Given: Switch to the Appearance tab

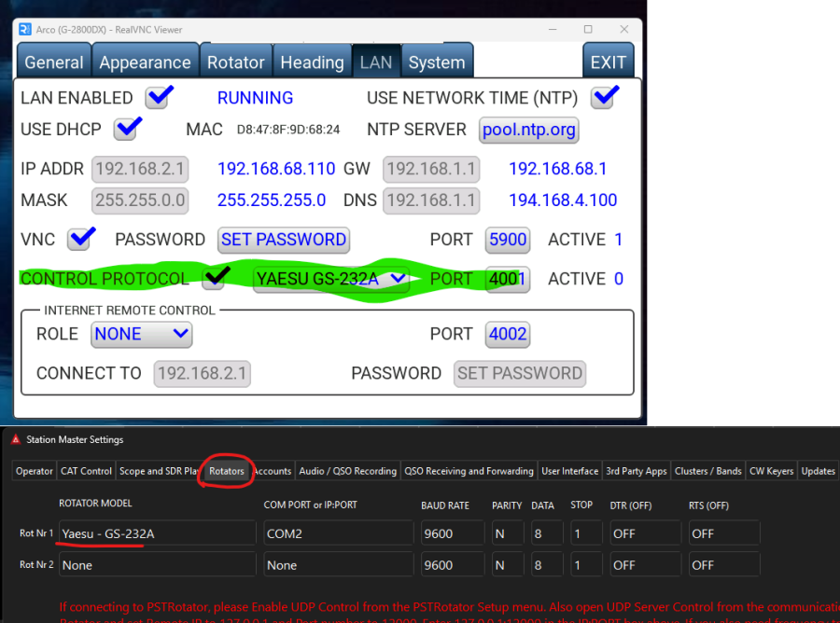Looking at the screenshot, I should 146,62.
